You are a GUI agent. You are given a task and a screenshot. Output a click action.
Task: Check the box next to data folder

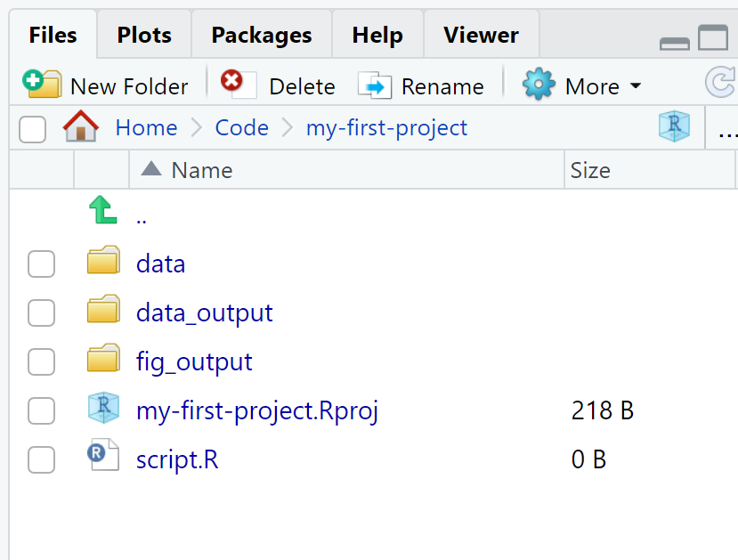point(42,264)
